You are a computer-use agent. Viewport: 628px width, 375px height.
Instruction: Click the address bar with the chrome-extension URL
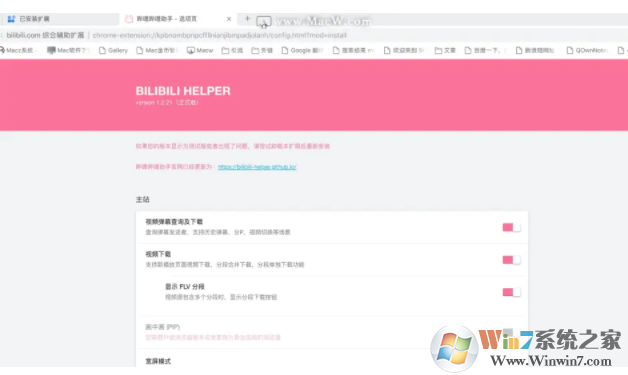point(219,35)
